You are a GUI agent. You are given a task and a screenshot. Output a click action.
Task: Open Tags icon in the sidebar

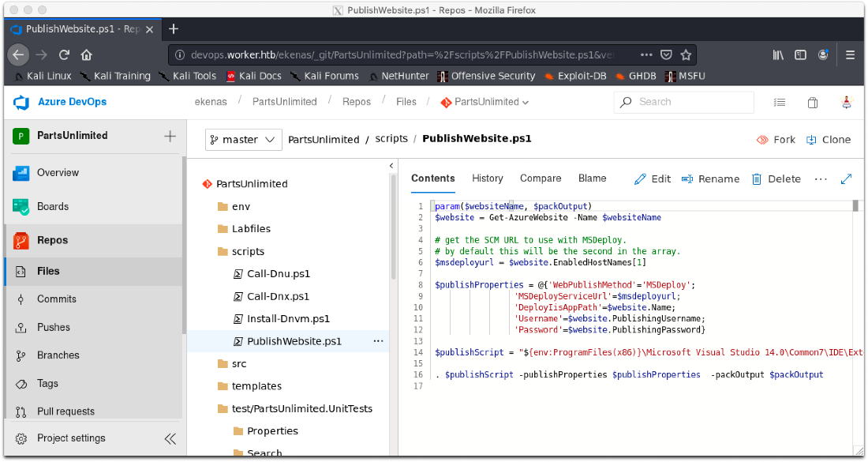(21, 384)
